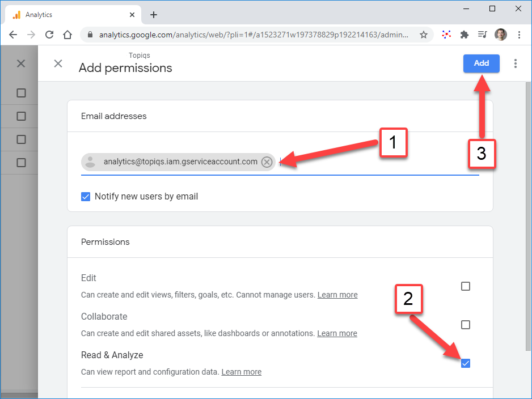Open the media controls icon in toolbar
This screenshot has height=399, width=532.
click(x=482, y=35)
